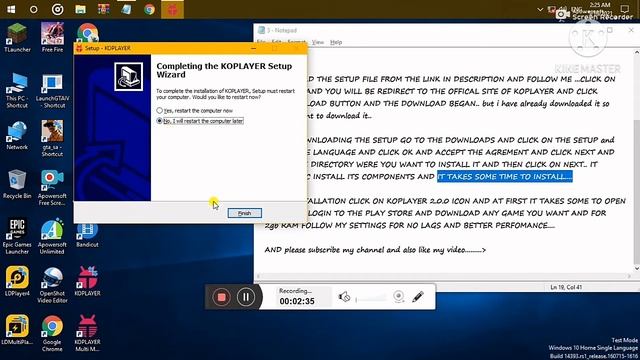The height and width of the screenshot is (360, 640).
Task: Open OpenShot Video Editor icon
Action: coord(52,285)
